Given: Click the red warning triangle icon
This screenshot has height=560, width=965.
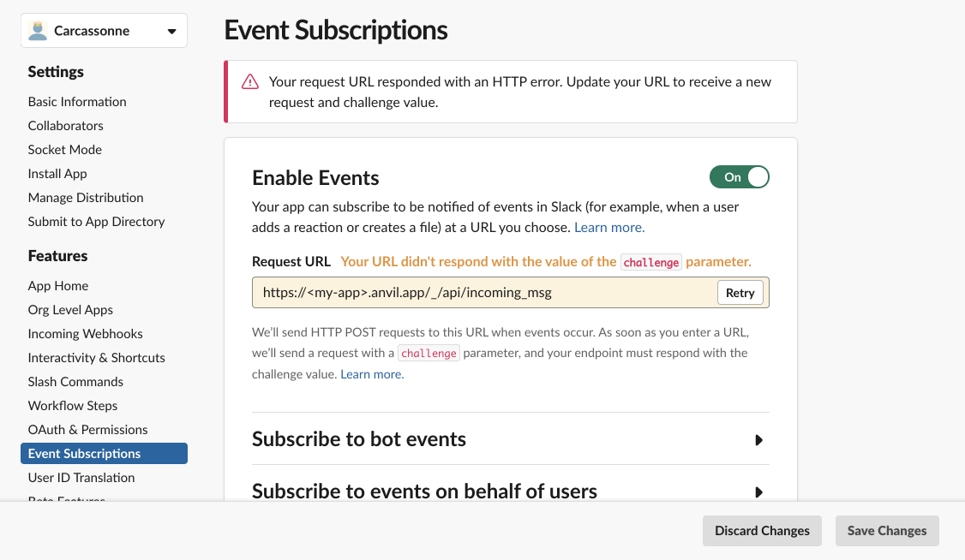Looking at the screenshot, I should 249,82.
